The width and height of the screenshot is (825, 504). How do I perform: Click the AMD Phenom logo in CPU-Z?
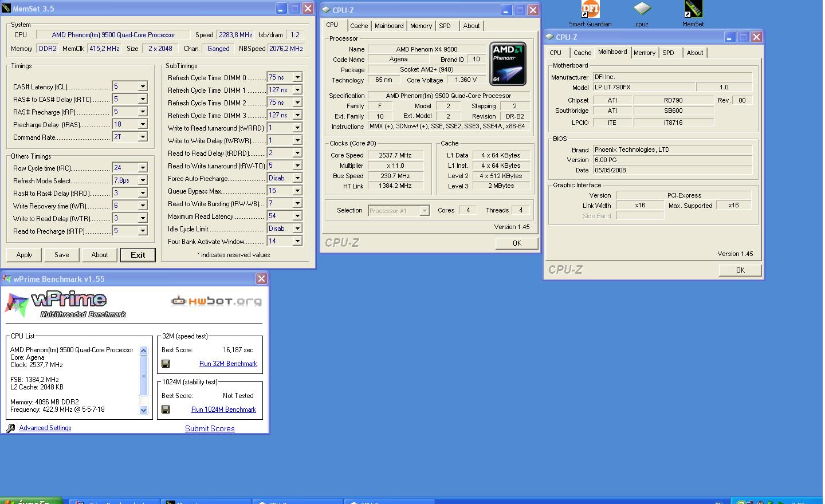coord(508,64)
